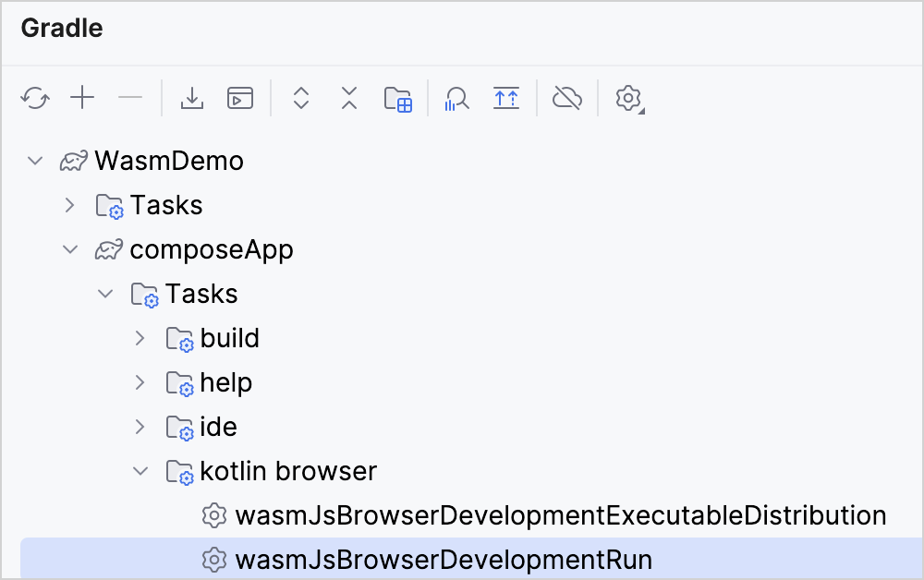The width and height of the screenshot is (924, 580).
Task: Select the build folder label
Action: pos(230,338)
